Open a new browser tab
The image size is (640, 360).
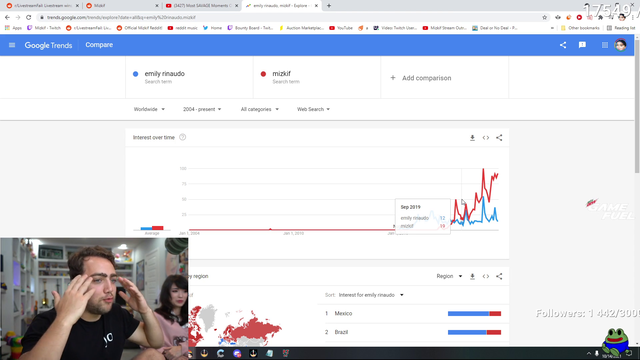click(x=329, y=6)
